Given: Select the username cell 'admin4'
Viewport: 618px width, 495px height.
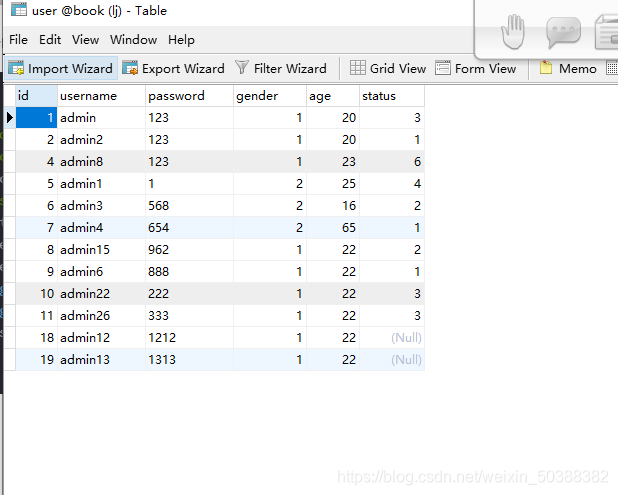Looking at the screenshot, I should [101, 228].
